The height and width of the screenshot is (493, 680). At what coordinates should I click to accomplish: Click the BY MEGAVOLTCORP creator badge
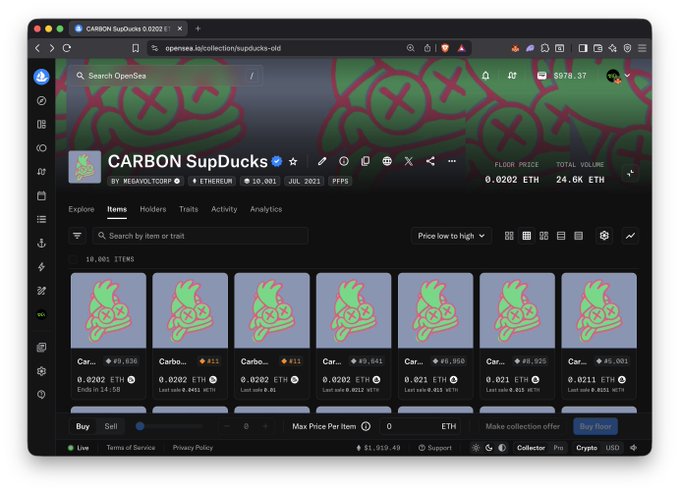pos(145,181)
